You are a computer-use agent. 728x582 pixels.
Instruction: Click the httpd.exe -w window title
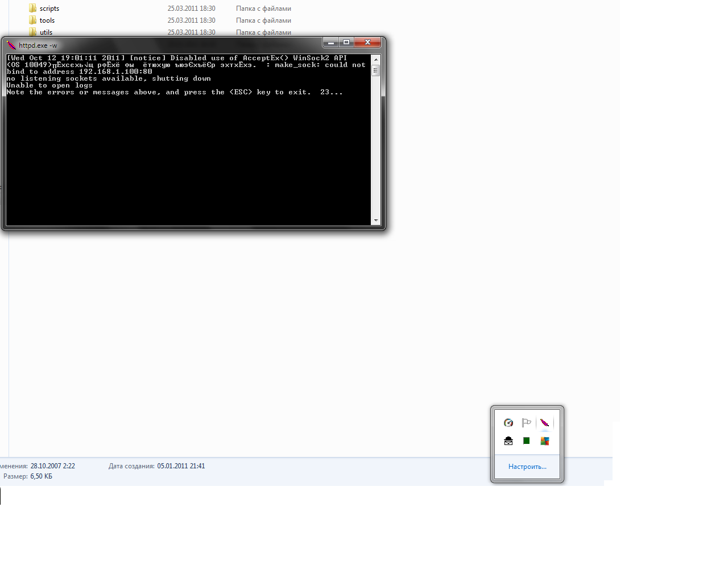(x=38, y=45)
